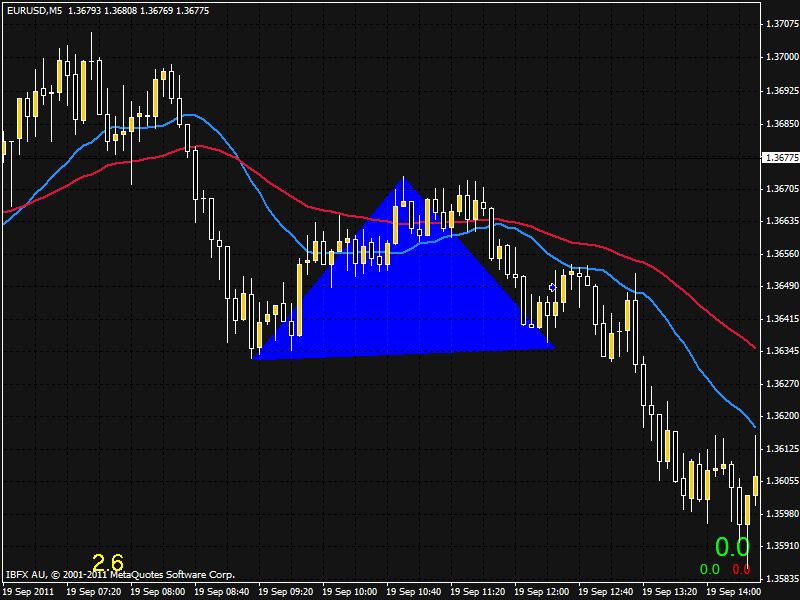Click the 19 Sep 2011 date label
The image size is (800, 600).
28,592
